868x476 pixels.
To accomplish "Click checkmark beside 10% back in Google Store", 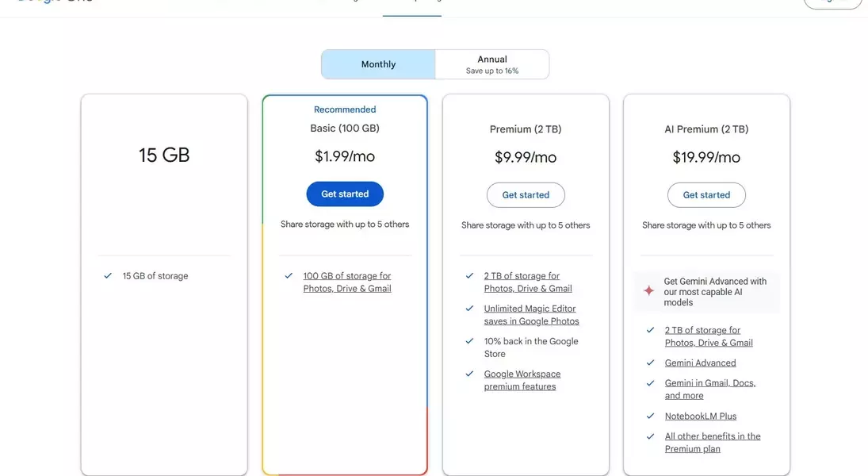I will click(469, 341).
